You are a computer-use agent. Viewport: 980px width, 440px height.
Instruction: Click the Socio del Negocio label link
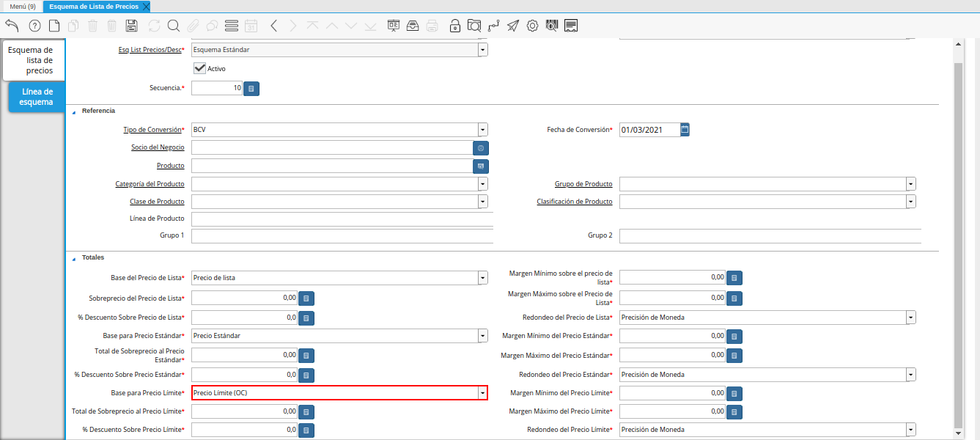click(x=158, y=147)
